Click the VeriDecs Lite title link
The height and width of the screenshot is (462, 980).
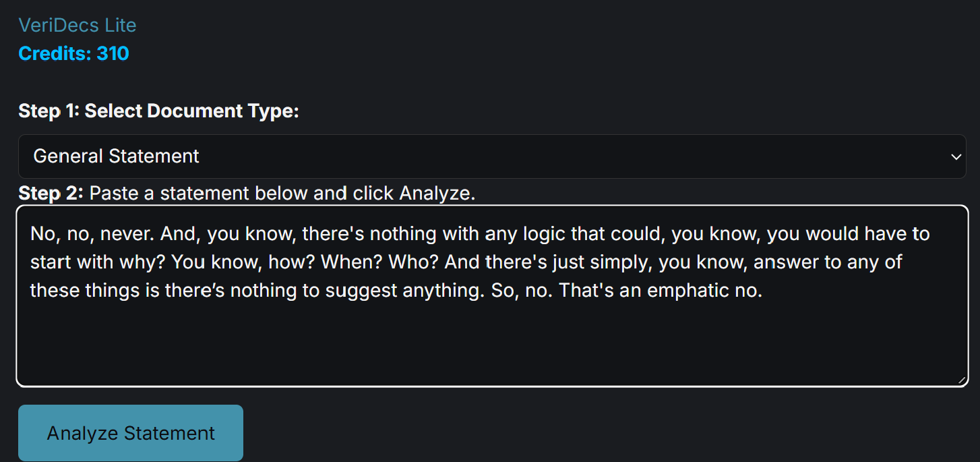(x=77, y=25)
